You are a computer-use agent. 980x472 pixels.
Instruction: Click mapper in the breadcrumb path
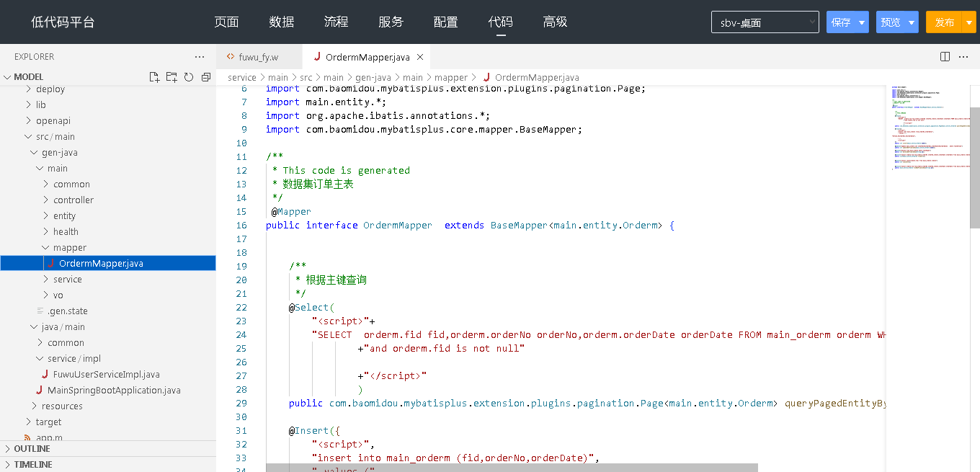pyautogui.click(x=450, y=78)
